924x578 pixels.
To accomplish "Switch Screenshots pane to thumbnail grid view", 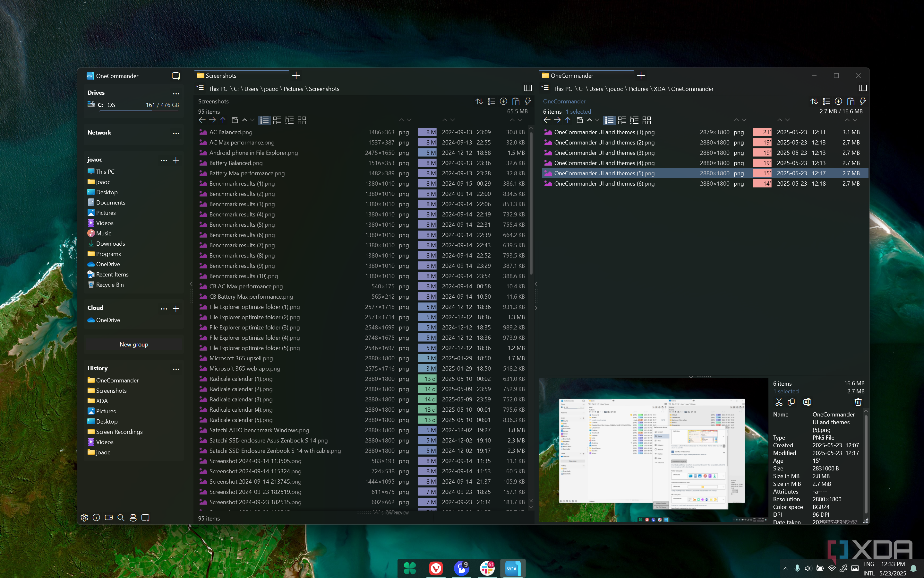I will [x=302, y=120].
